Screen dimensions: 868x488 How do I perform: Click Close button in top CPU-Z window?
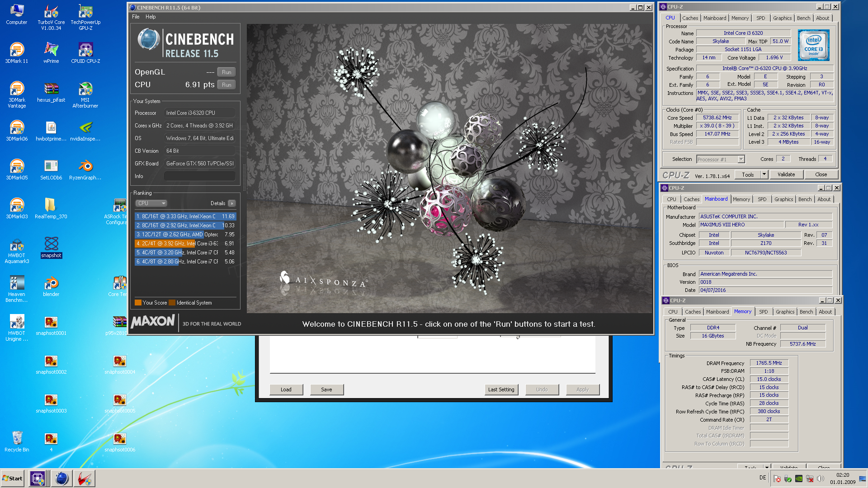tap(821, 175)
